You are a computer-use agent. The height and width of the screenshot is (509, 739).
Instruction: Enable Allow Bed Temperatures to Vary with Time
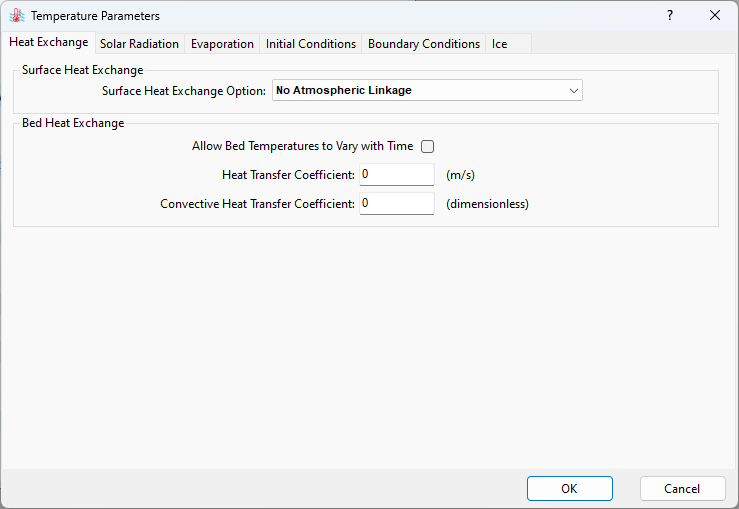[x=428, y=146]
